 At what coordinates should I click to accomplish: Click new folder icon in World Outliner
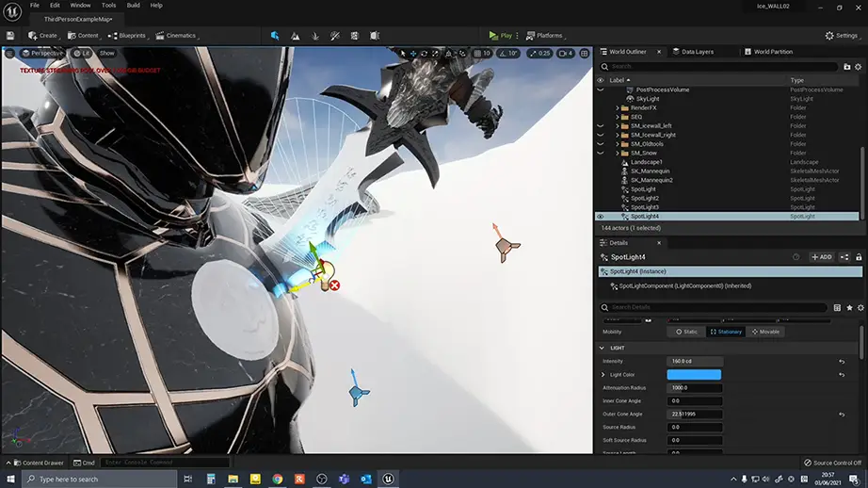coord(847,67)
